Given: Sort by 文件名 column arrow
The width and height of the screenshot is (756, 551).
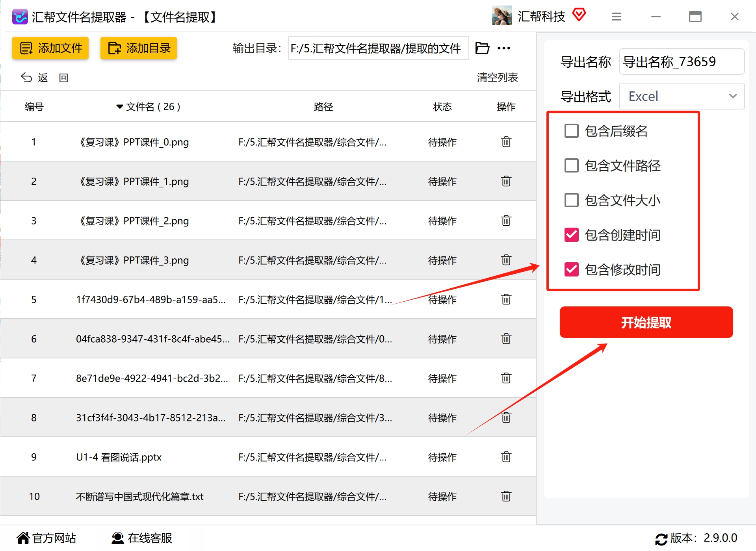Looking at the screenshot, I should tap(120, 107).
